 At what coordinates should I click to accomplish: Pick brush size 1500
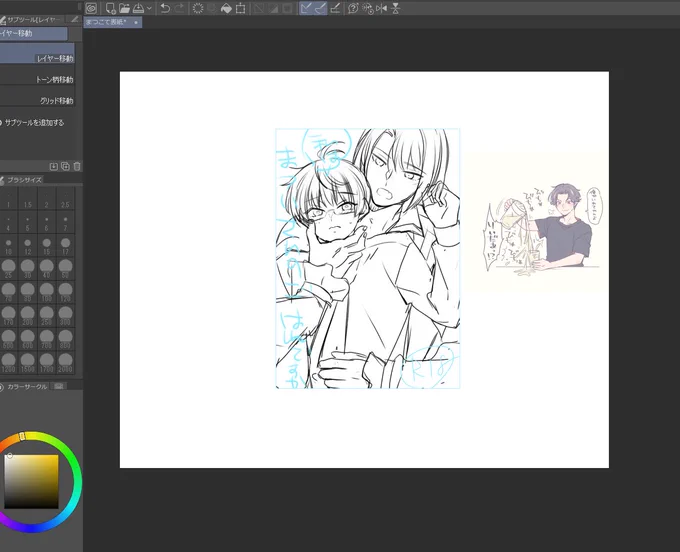[x=27, y=363]
